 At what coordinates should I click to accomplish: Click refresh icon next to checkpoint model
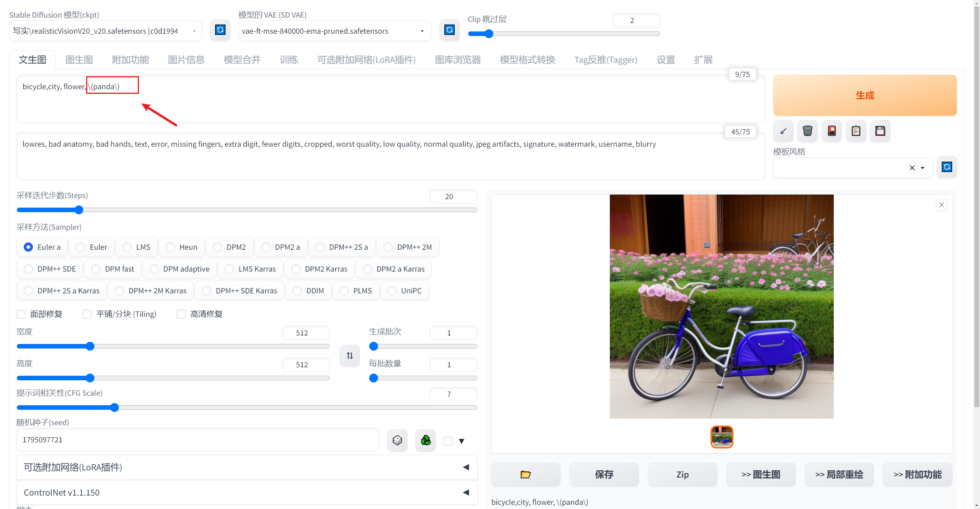click(x=220, y=30)
